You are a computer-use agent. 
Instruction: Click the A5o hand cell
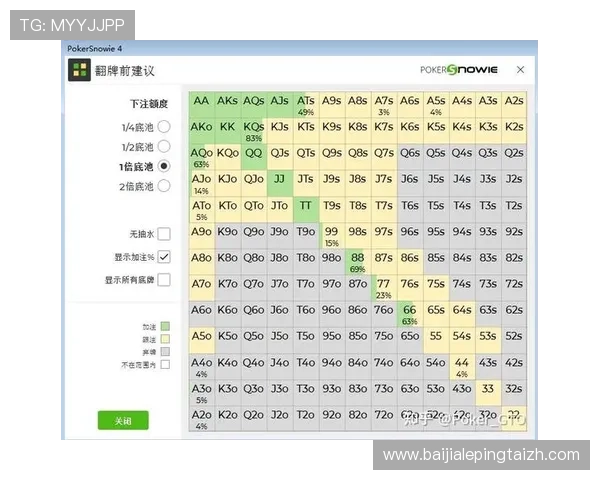(x=202, y=340)
